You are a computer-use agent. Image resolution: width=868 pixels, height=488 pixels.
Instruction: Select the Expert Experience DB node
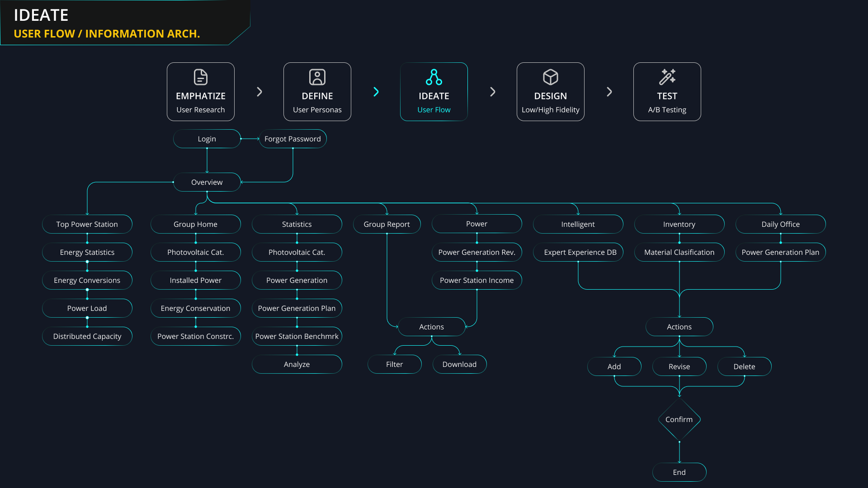(x=580, y=252)
